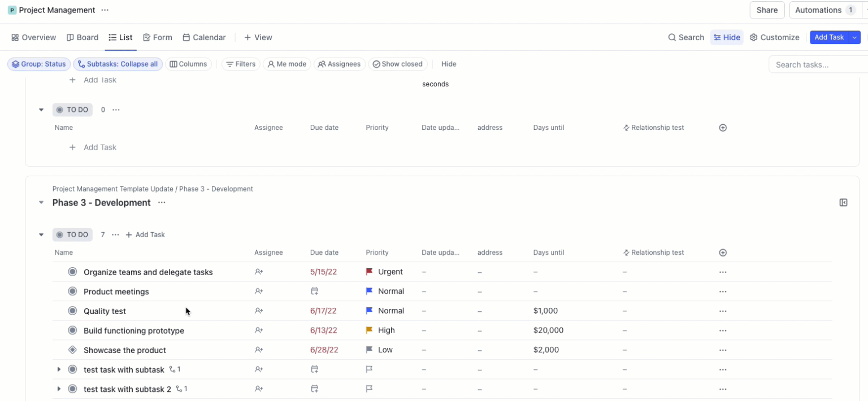Click the Urgent priority flag on Organize teams
868x401 pixels.
pos(368,272)
